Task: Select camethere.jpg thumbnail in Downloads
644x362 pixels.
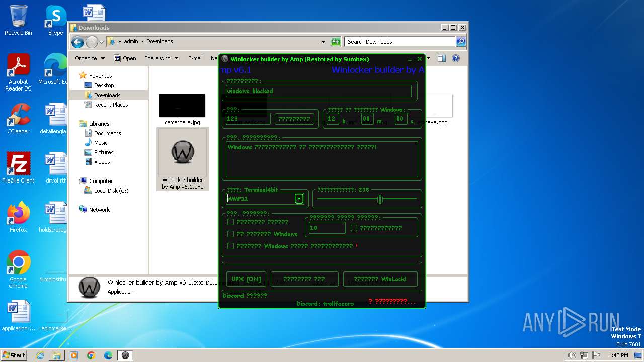Action: [x=182, y=109]
